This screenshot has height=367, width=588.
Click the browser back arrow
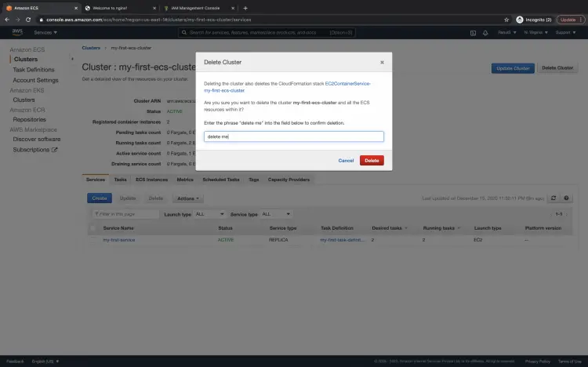click(7, 20)
